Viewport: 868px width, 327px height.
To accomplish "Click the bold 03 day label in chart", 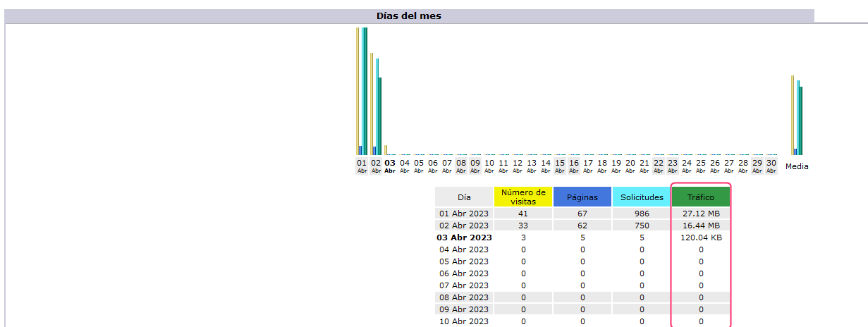I will (x=390, y=163).
